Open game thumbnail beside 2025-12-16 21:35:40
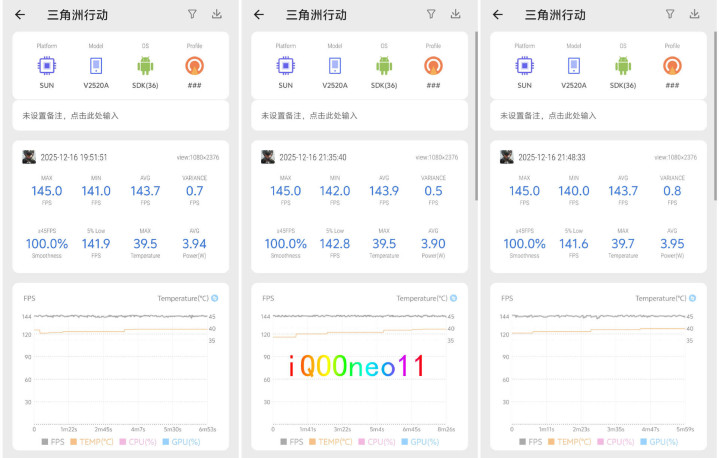719x458 pixels. (x=268, y=157)
